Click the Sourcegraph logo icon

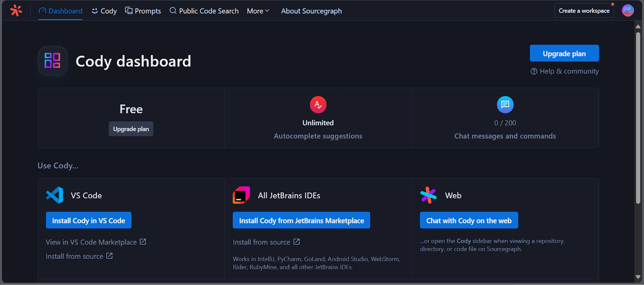(16, 10)
